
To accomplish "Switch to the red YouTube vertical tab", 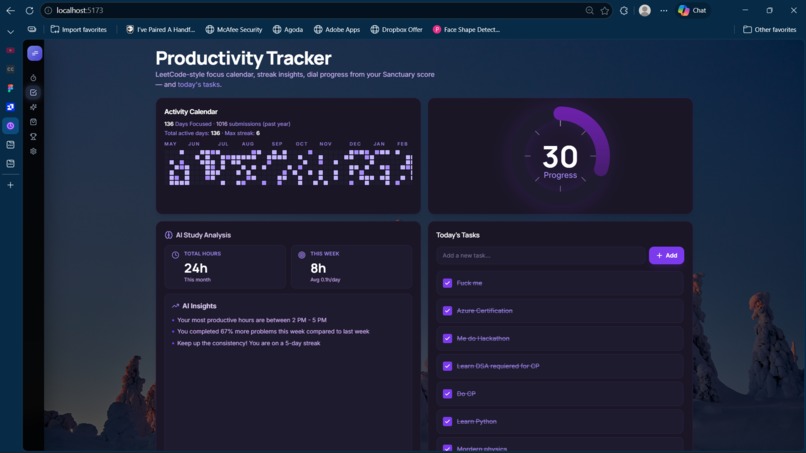I will (x=10, y=50).
